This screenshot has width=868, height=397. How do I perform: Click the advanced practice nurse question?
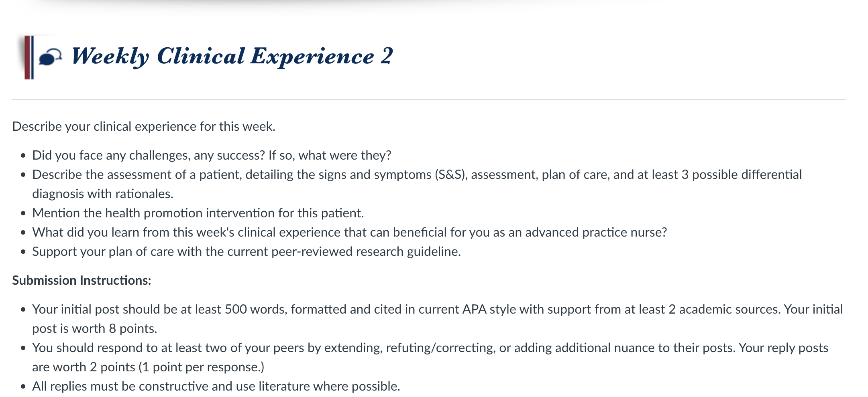(349, 232)
